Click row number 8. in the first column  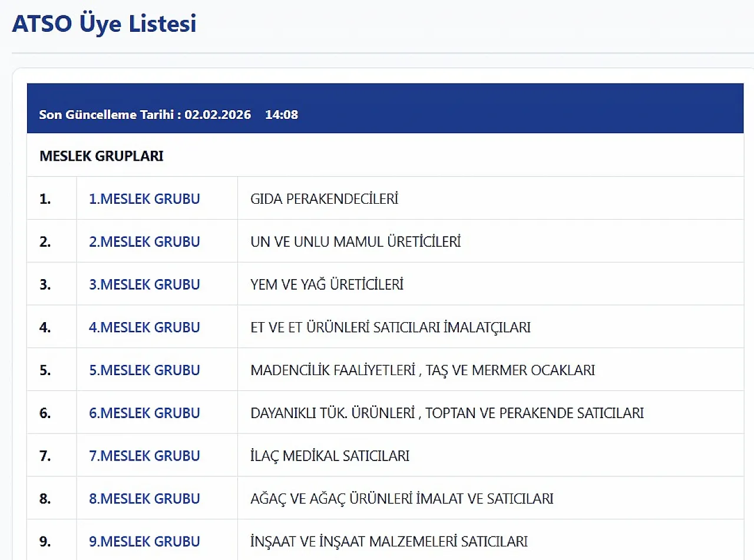(45, 499)
